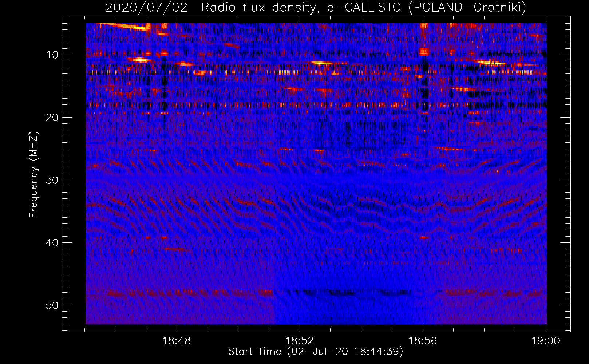589x364 pixels.
Task: Click the 30 MHz frequency tick label
Action: 52,180
